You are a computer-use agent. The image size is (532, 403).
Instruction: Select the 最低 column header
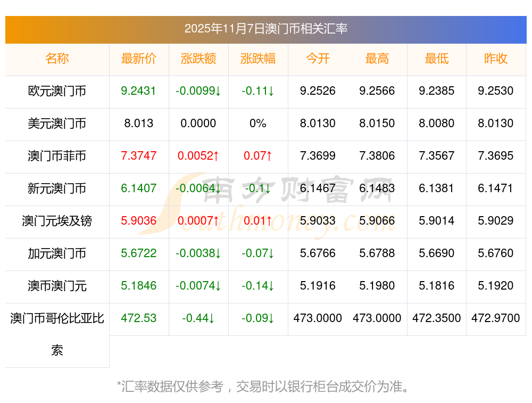(437, 59)
